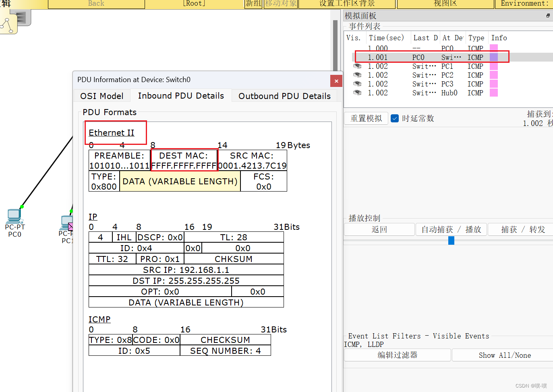Toggle eye visibility for Switch to Hub0 event
The width and height of the screenshot is (553, 392).
pyautogui.click(x=357, y=93)
